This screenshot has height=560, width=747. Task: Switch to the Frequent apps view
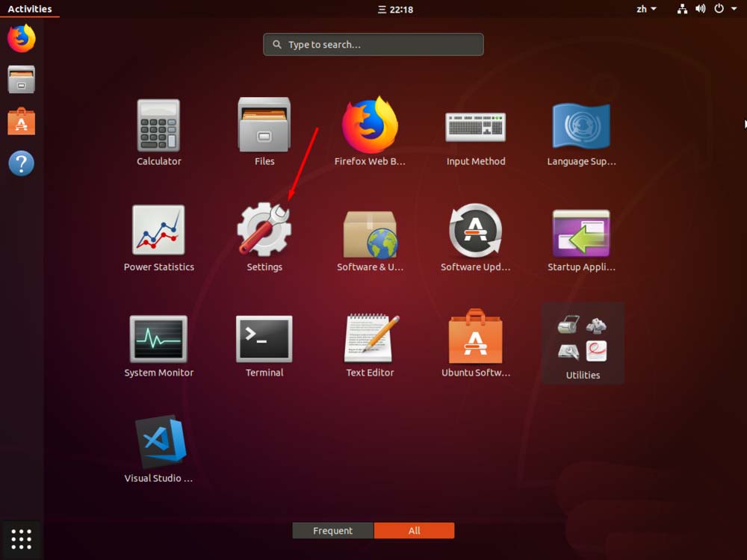[332, 530]
